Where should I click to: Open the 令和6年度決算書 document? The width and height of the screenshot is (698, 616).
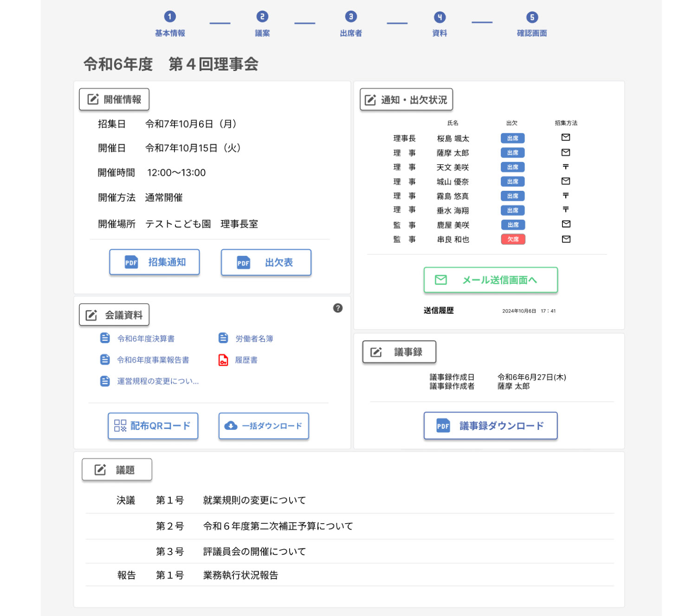pos(146,338)
